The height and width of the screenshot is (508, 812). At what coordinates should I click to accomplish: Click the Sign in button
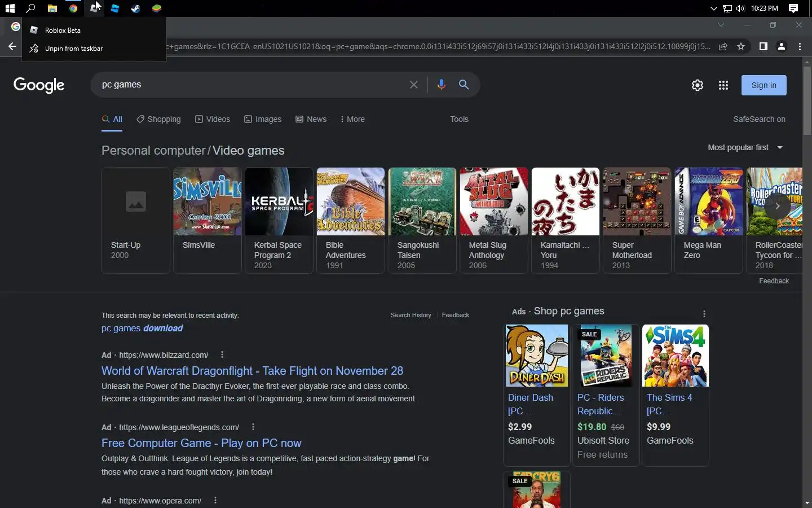pyautogui.click(x=764, y=85)
